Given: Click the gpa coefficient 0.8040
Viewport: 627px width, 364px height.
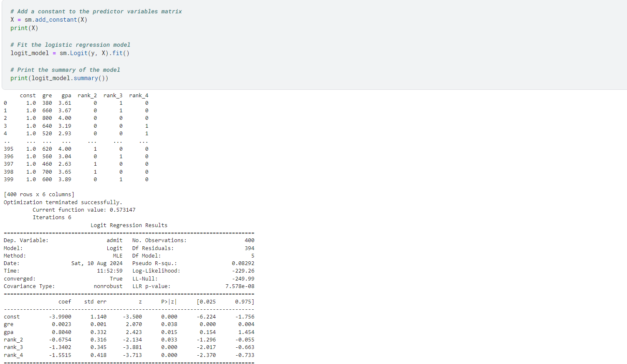Looking at the screenshot, I should click(62, 332).
